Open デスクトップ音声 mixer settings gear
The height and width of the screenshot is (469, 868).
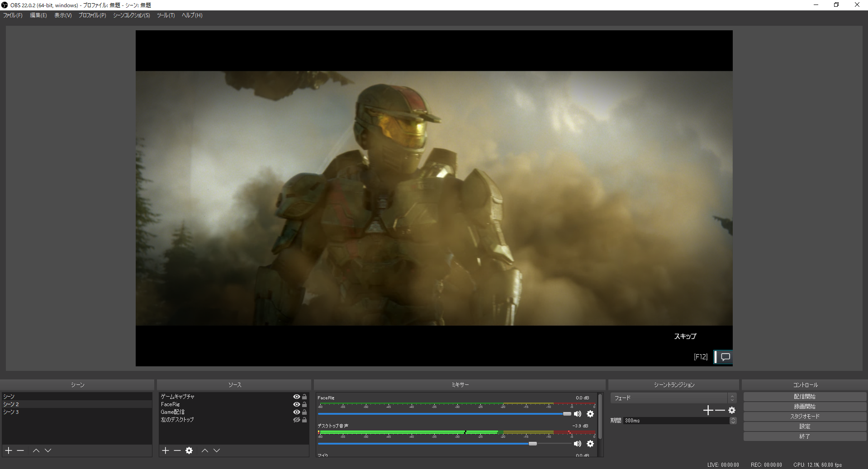click(590, 444)
